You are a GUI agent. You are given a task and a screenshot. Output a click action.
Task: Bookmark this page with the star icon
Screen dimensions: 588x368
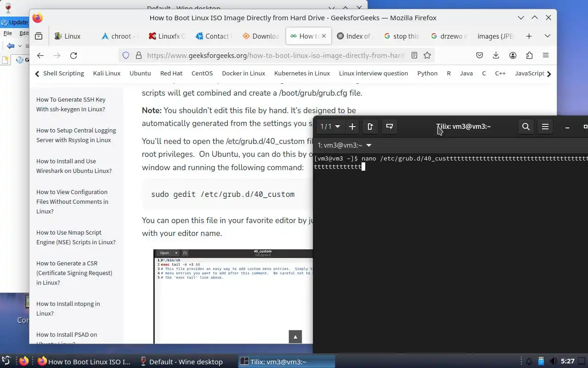427,55
